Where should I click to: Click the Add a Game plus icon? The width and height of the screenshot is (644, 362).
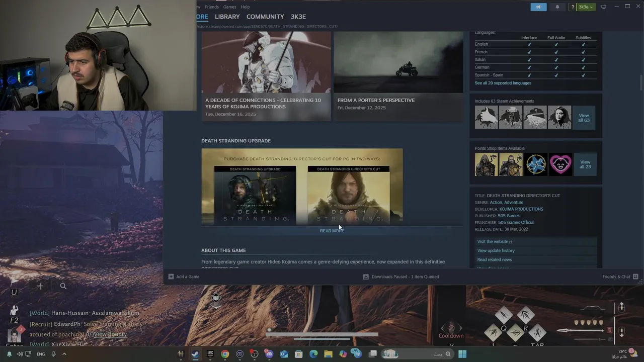click(x=171, y=277)
